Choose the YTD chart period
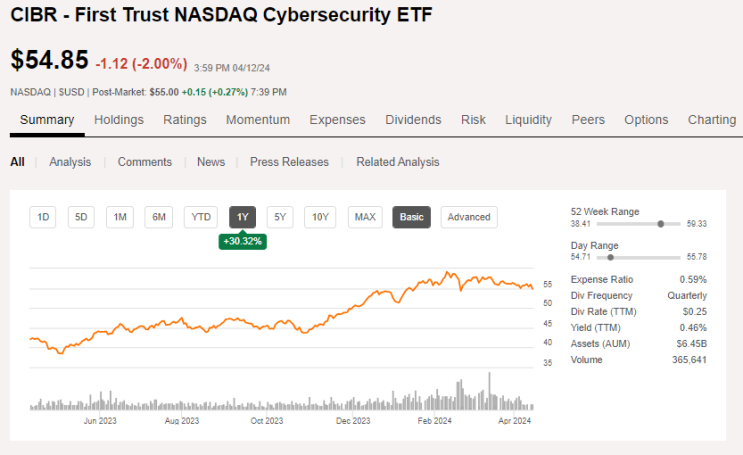Image resolution: width=743 pixels, height=455 pixels. 201,217
